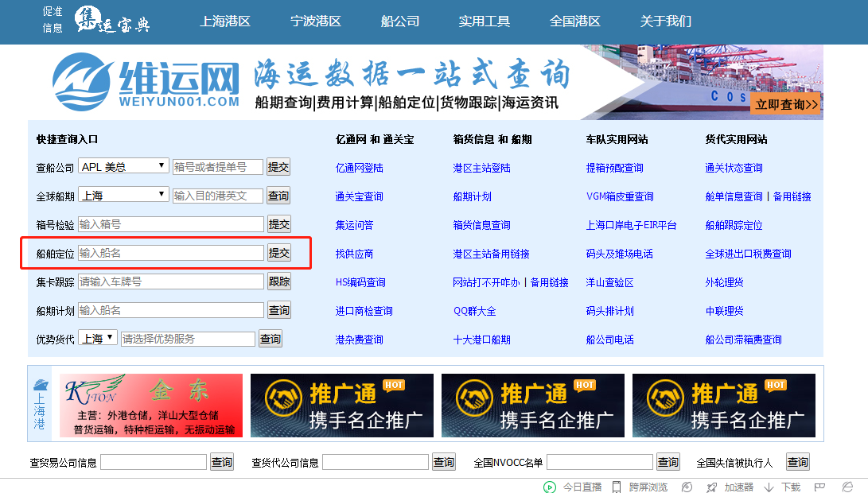This screenshot has height=493, width=868.
Task: Open the 船公司 navigation menu
Action: 399,21
